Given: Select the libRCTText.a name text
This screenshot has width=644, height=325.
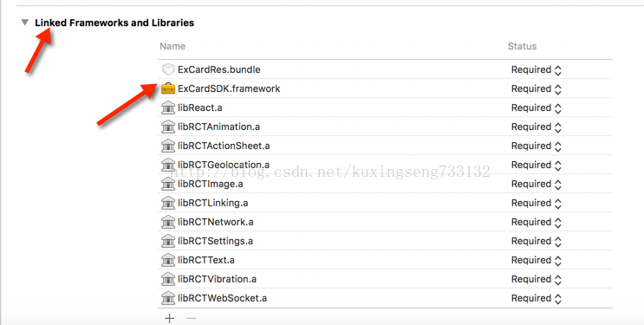Looking at the screenshot, I should pyautogui.click(x=206, y=260).
